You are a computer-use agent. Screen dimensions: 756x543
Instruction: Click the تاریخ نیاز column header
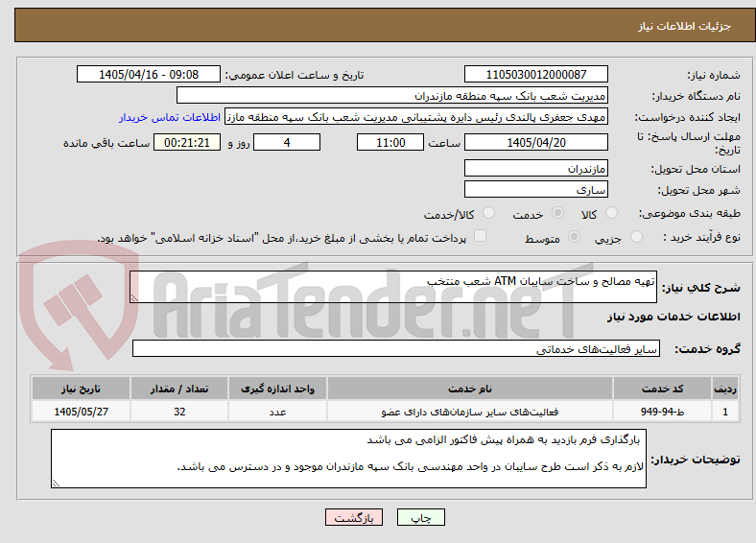[81, 389]
